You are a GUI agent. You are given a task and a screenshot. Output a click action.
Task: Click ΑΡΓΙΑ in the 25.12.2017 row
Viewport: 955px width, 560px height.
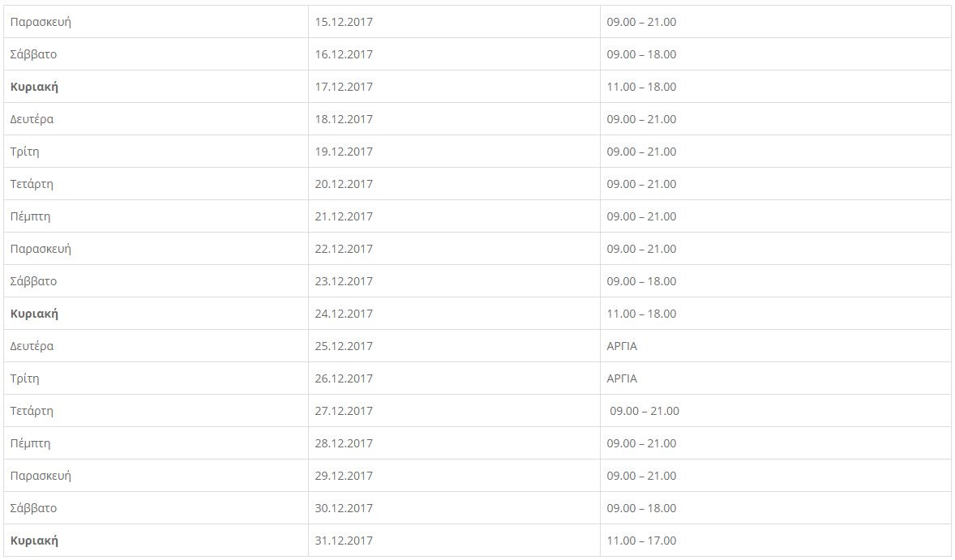coord(622,346)
